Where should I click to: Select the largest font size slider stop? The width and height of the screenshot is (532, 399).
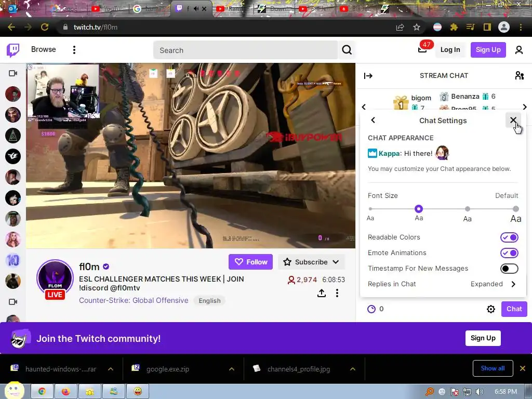pyautogui.click(x=516, y=209)
